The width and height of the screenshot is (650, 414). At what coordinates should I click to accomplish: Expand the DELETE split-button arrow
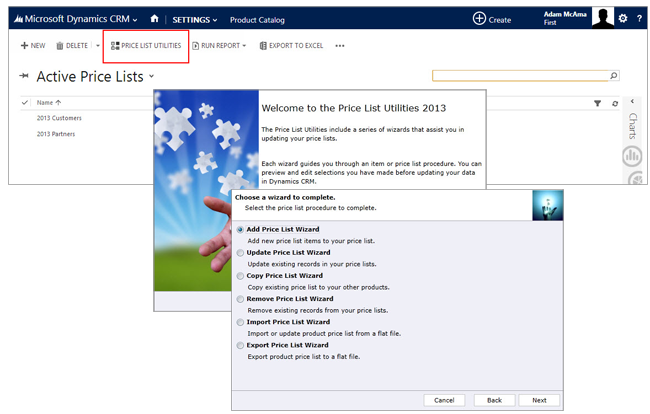(98, 46)
